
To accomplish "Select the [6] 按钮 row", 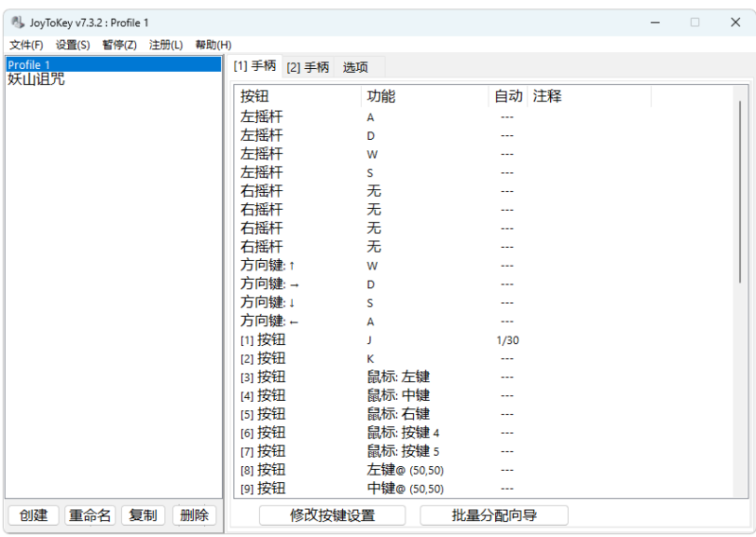I will pyautogui.click(x=484, y=433).
